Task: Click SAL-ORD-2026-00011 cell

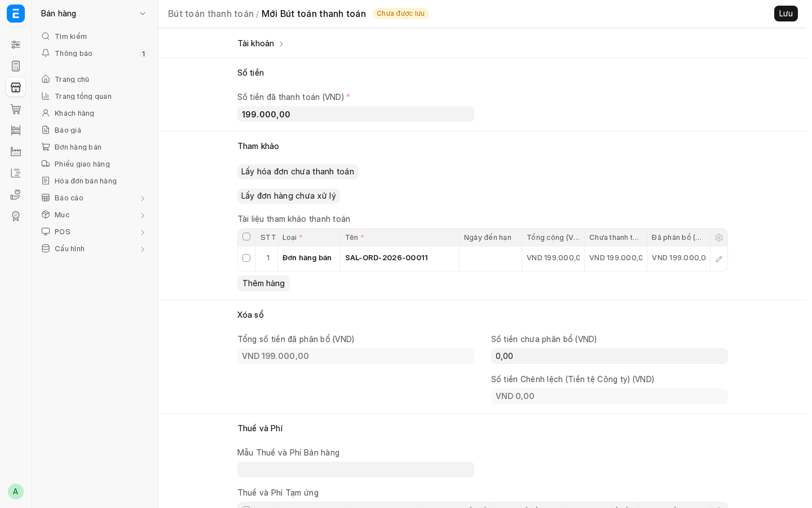Action: click(x=400, y=258)
